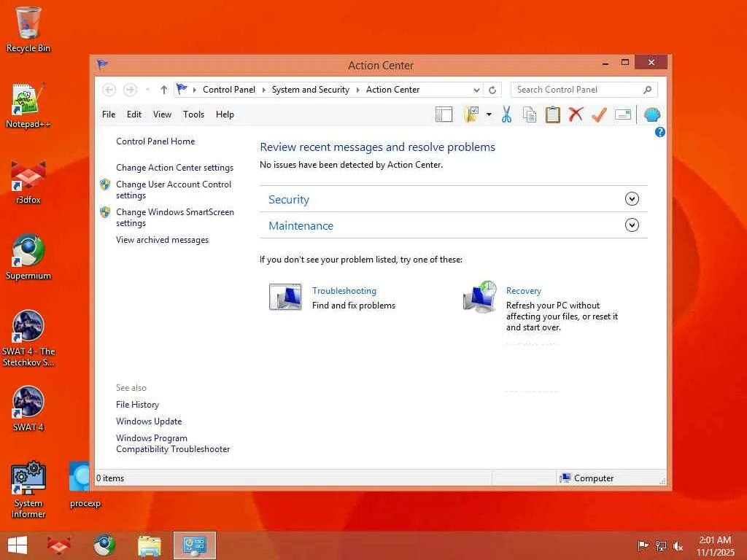Click the Troubleshooting monitor icon
The image size is (747, 560).
coord(285,297)
